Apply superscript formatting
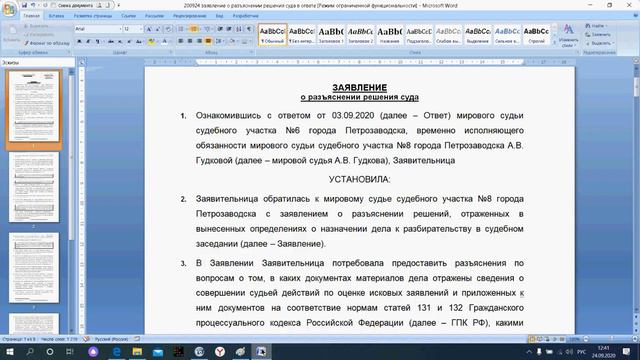Viewport: 640px width, 360px height. (129, 41)
